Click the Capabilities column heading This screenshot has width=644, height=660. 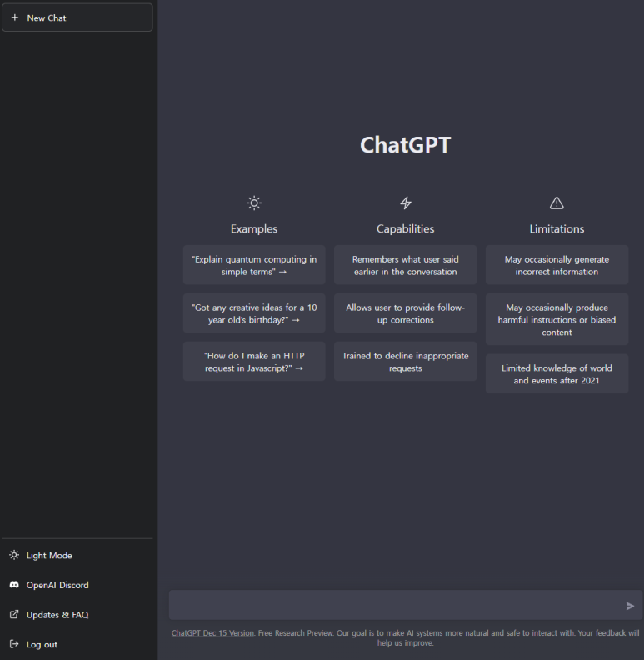pyautogui.click(x=406, y=228)
